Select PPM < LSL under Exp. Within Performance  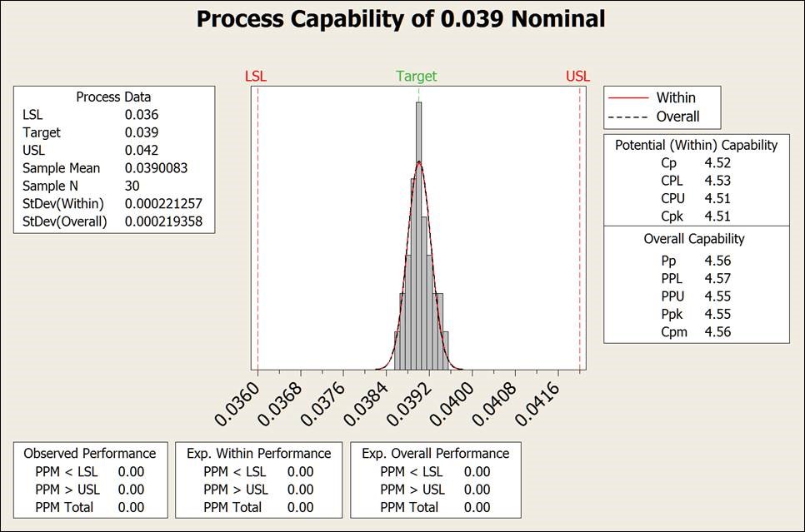(x=235, y=471)
